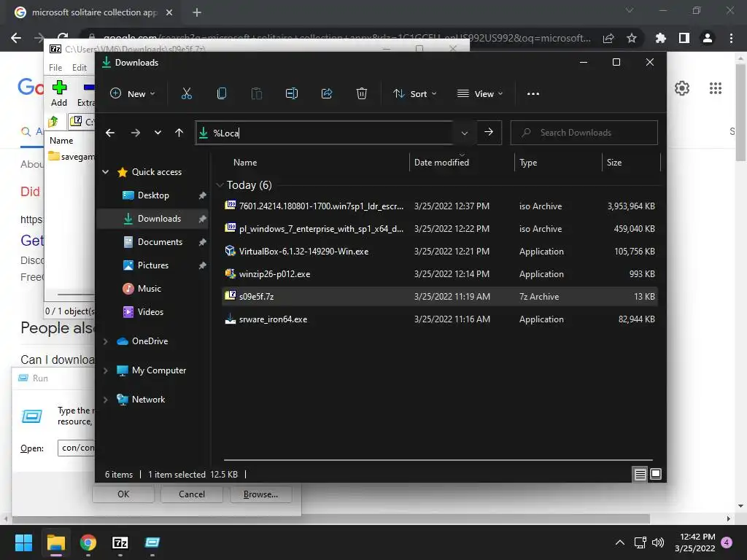Open the New dropdown in Explorer
Viewport: 747px width, 560px height.
(133, 94)
